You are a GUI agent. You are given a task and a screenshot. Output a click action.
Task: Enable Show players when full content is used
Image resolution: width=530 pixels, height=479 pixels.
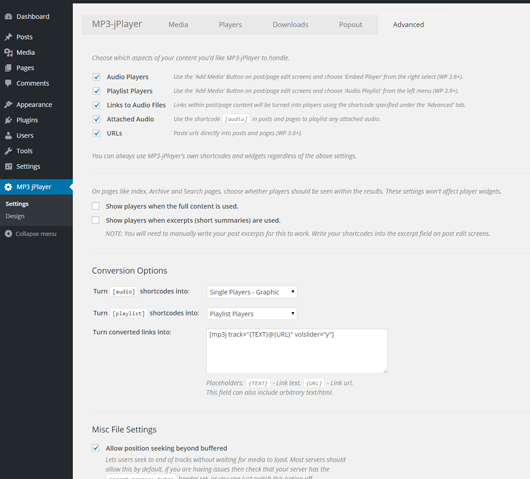(x=96, y=206)
